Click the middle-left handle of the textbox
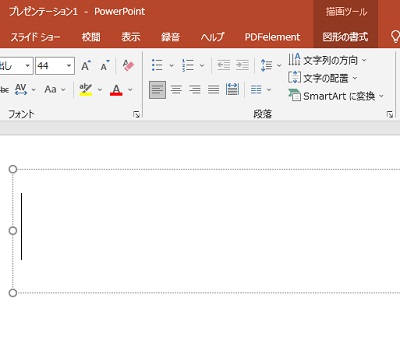Viewport: 400px width, 361px height. (x=13, y=231)
